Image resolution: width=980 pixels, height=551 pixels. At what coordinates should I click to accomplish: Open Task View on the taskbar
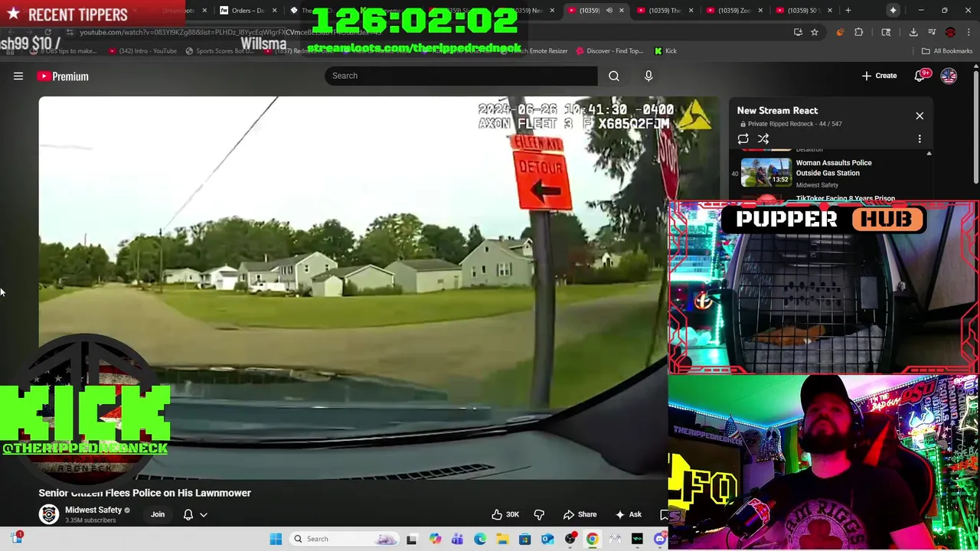pyautogui.click(x=411, y=539)
